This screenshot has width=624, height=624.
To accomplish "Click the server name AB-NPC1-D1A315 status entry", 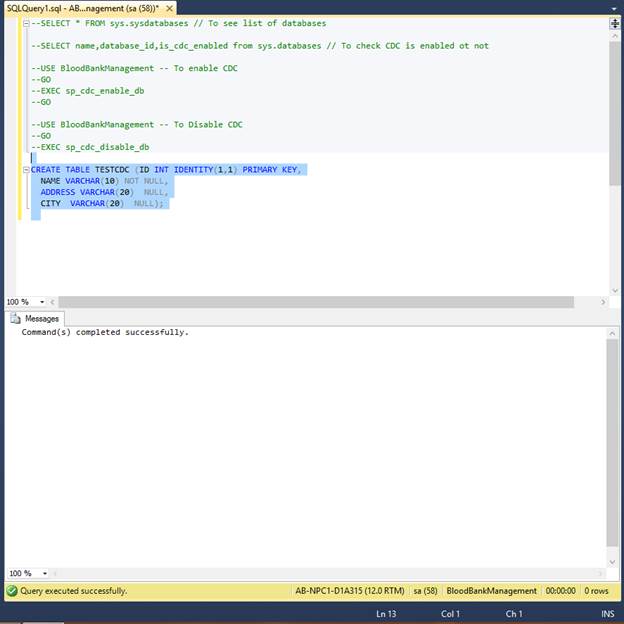I will pyautogui.click(x=349, y=591).
